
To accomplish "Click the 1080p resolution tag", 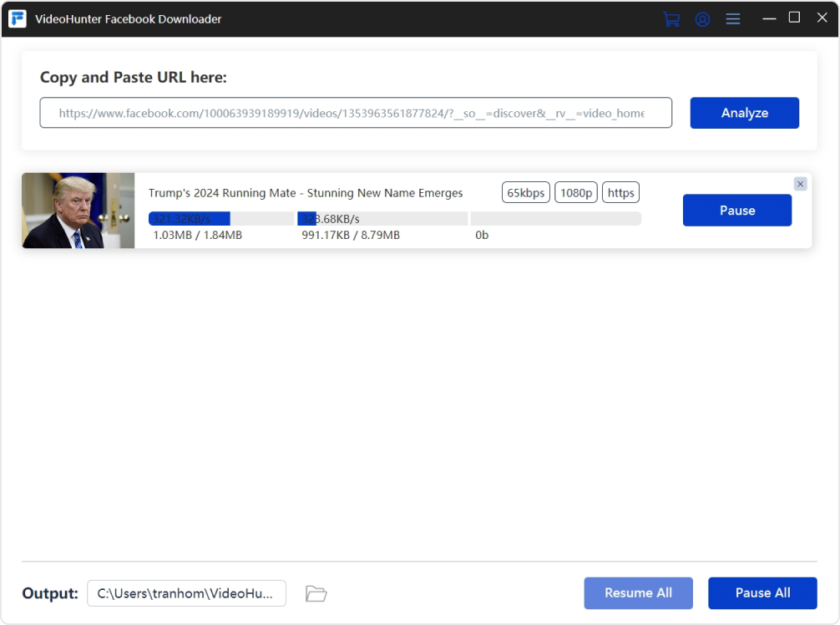I will point(576,192).
